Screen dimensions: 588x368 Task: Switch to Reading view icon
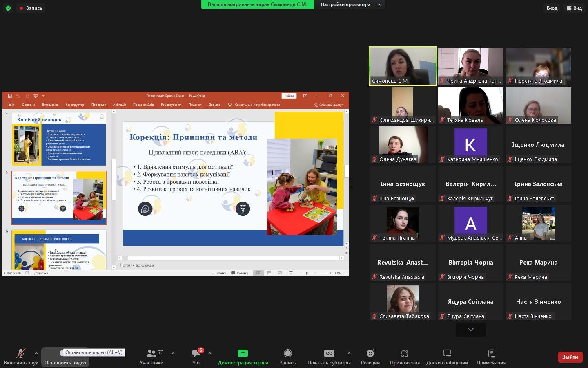[x=280, y=273]
